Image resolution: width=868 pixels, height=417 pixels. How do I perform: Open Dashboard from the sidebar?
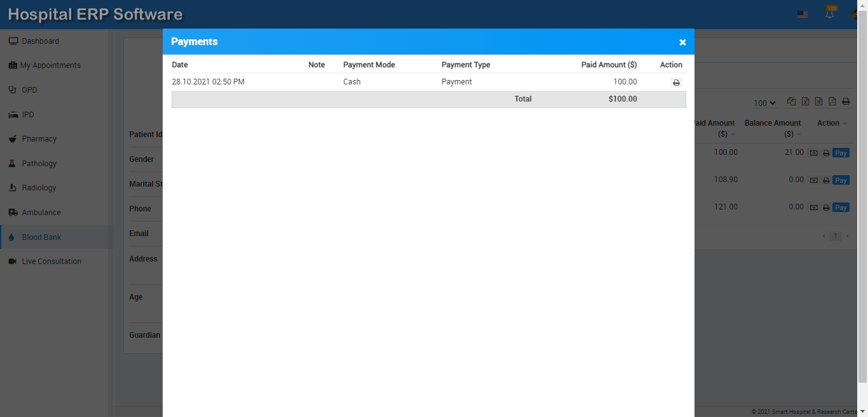pos(40,41)
